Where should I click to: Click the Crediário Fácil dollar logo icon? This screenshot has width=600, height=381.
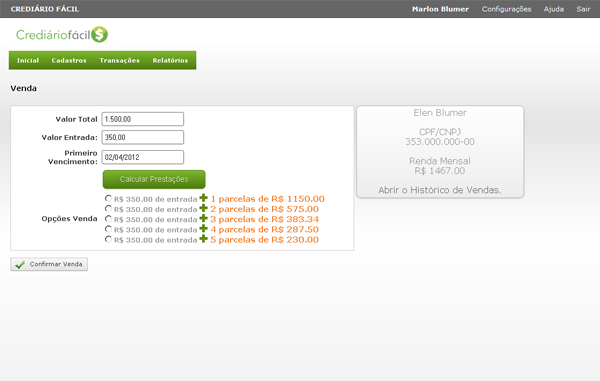tap(99, 34)
